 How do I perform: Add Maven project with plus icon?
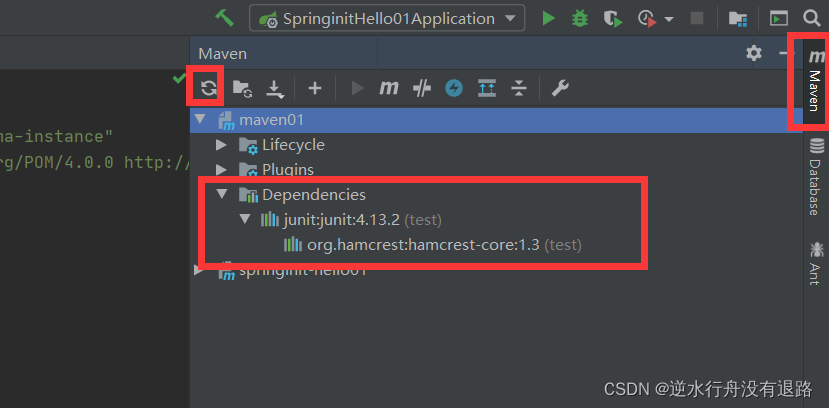tap(315, 88)
